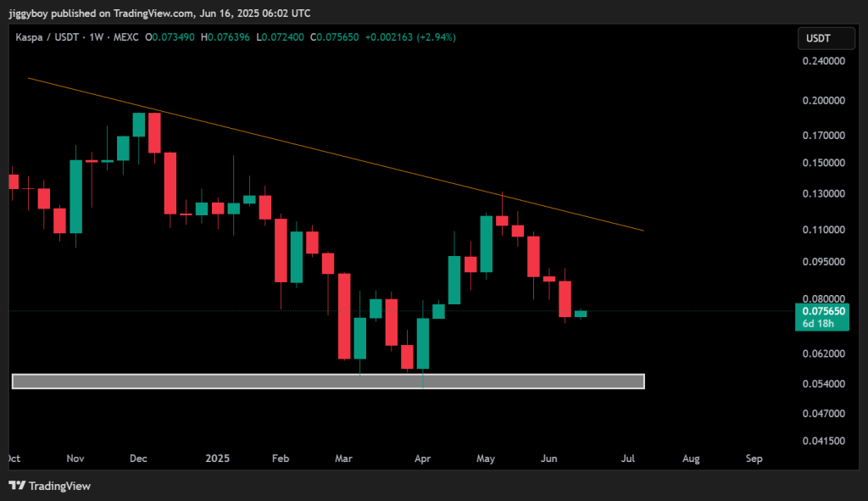This screenshot has height=501, width=868.
Task: Click the 0.054000 price axis label
Action: coord(824,384)
